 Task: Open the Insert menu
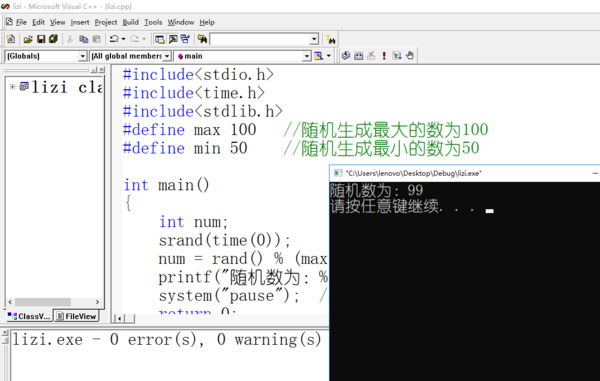tap(80, 23)
